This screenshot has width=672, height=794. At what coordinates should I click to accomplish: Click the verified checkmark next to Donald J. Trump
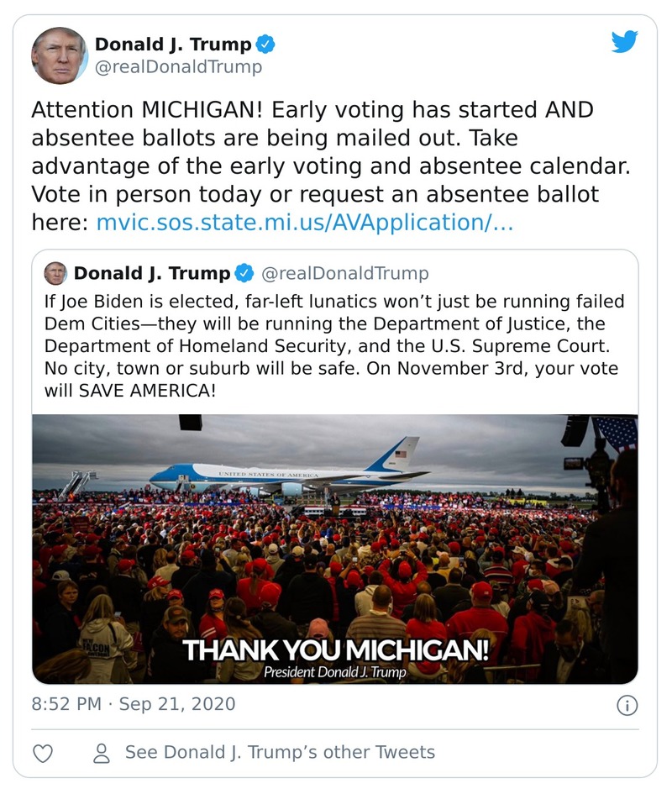click(266, 45)
